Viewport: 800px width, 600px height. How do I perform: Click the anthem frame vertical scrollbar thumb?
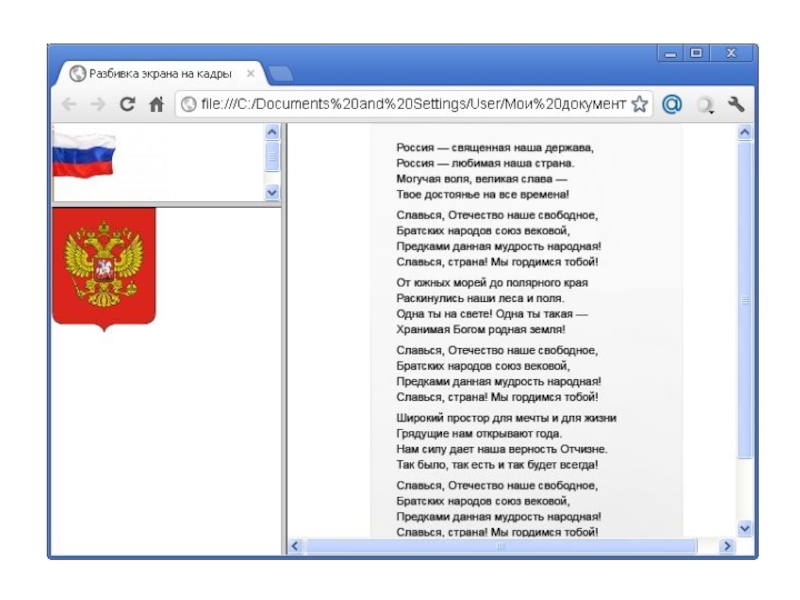coord(745,300)
